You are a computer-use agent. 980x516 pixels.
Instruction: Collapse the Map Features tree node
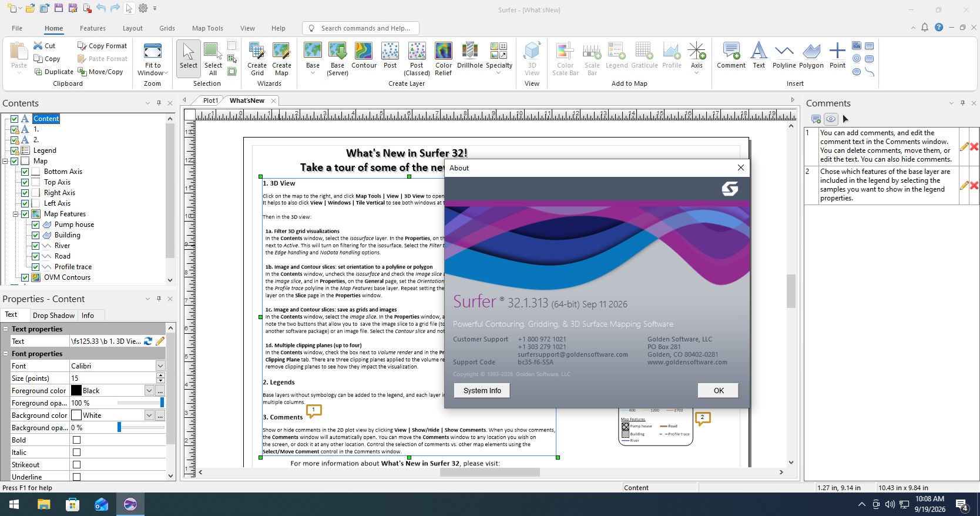tap(16, 214)
